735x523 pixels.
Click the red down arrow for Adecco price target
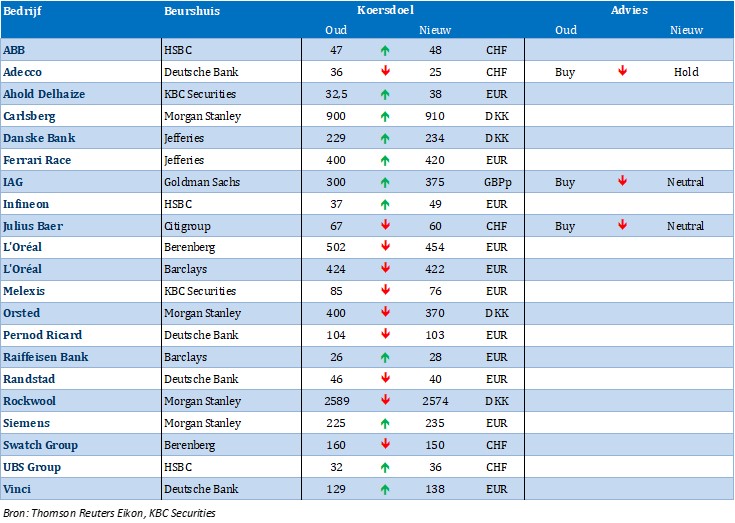(385, 72)
